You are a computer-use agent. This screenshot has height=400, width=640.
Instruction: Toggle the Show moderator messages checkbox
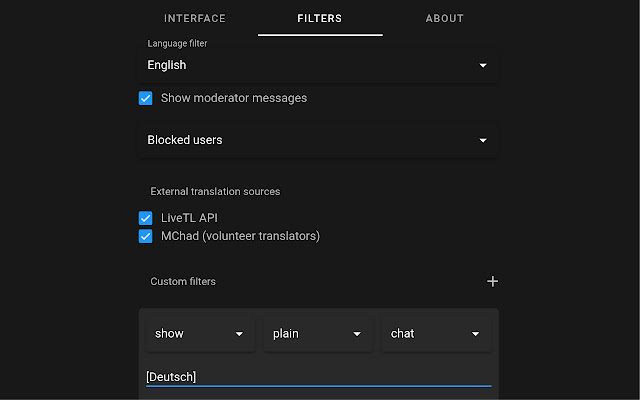(x=146, y=98)
